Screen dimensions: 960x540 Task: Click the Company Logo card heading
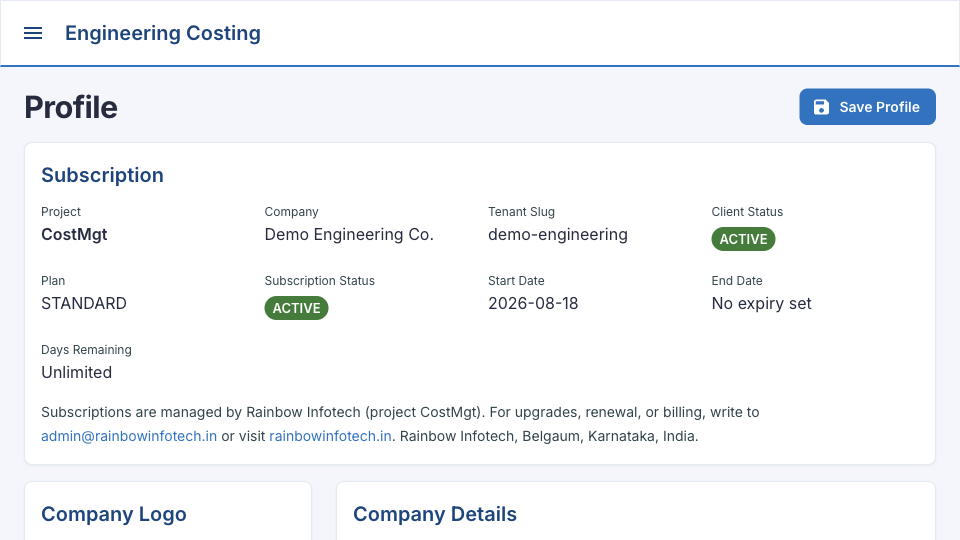point(114,514)
